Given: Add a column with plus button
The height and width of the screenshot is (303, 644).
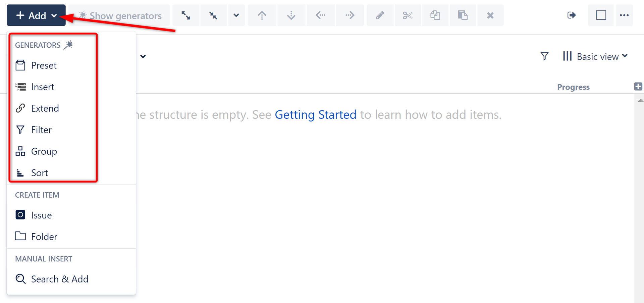Looking at the screenshot, I should (638, 87).
